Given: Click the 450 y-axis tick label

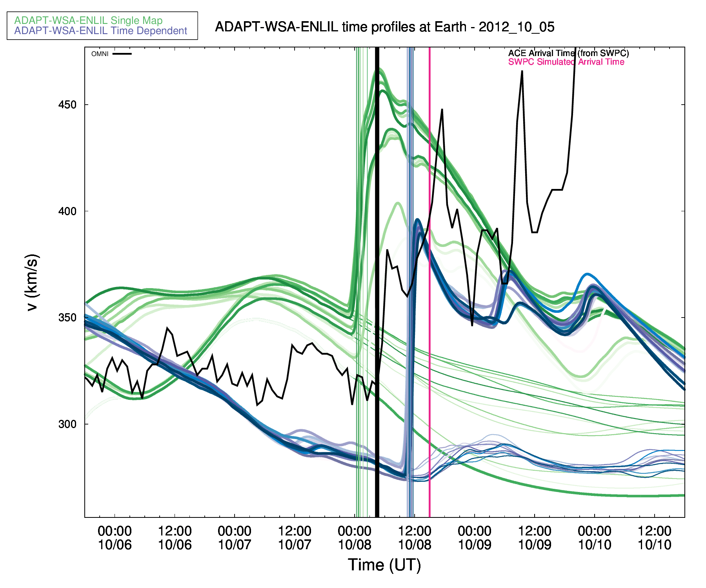Looking at the screenshot, I should click(67, 105).
